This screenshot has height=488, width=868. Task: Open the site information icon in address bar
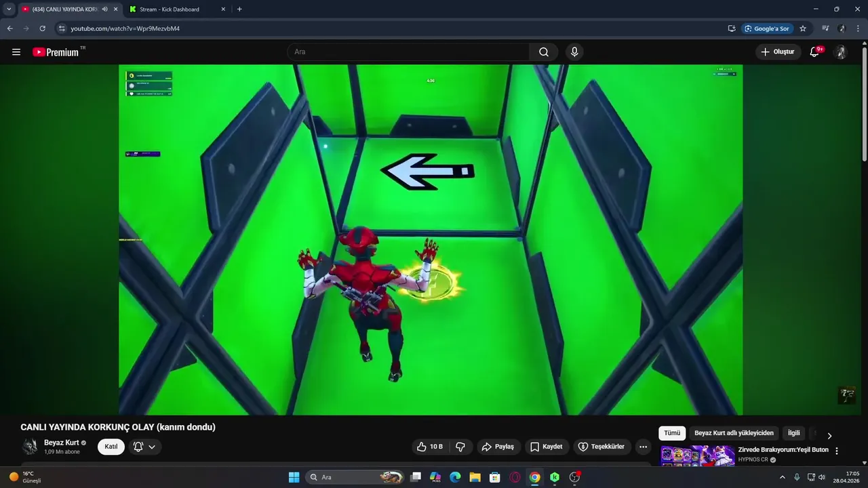point(61,28)
